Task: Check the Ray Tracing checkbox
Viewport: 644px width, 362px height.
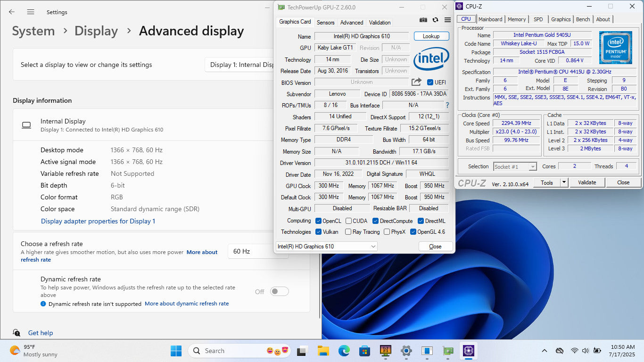Action: (348, 232)
